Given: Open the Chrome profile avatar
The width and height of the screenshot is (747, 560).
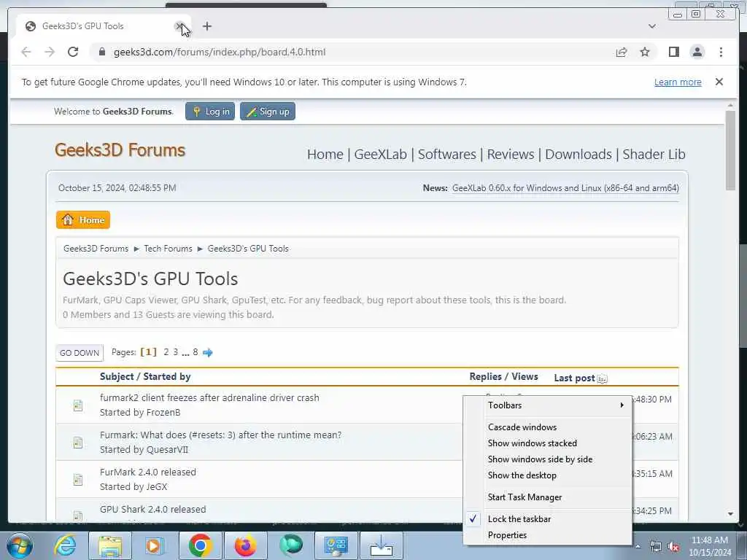Looking at the screenshot, I should tap(697, 52).
